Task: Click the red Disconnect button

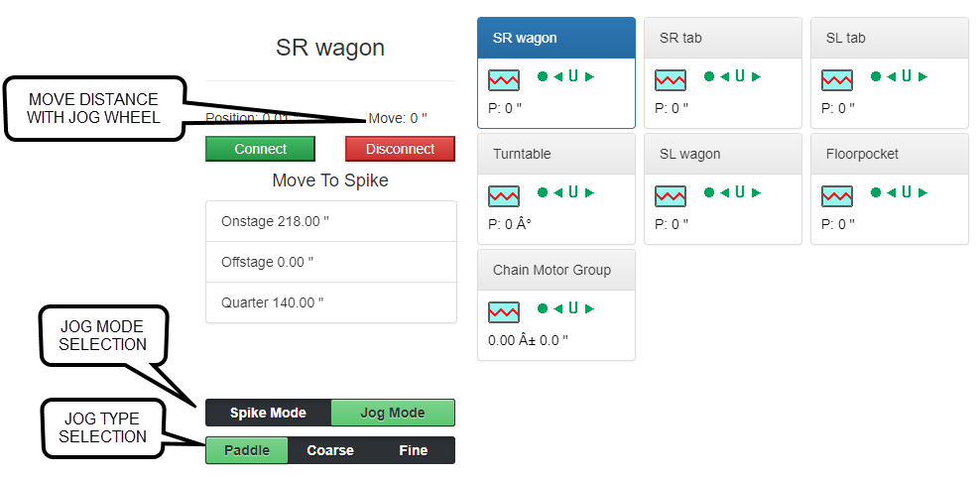Action: pyautogui.click(x=400, y=149)
